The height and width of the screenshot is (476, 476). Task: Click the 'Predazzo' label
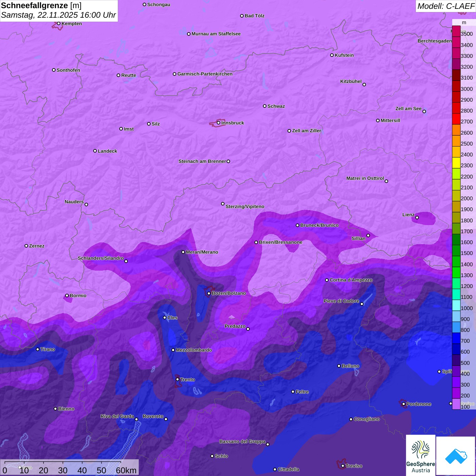tap(235, 326)
